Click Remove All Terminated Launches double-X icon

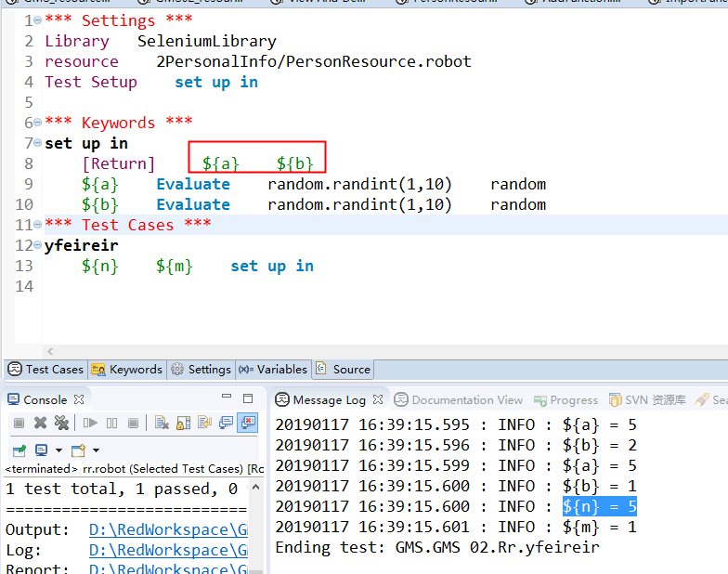[x=61, y=424]
